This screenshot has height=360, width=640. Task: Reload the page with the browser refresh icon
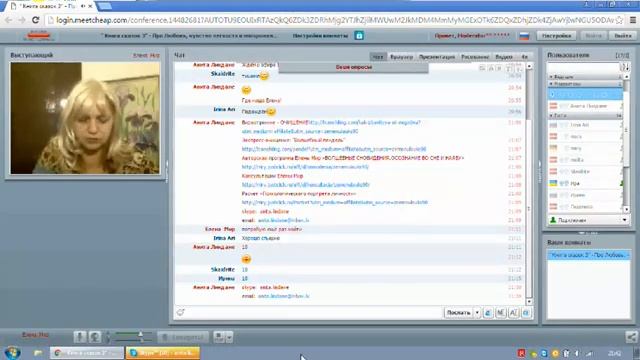click(x=36, y=20)
